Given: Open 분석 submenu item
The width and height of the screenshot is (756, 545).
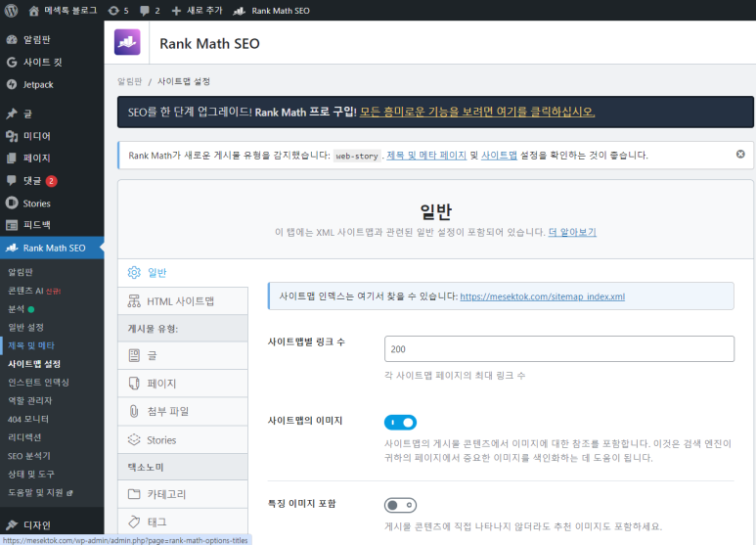Looking at the screenshot, I should click(x=17, y=308).
